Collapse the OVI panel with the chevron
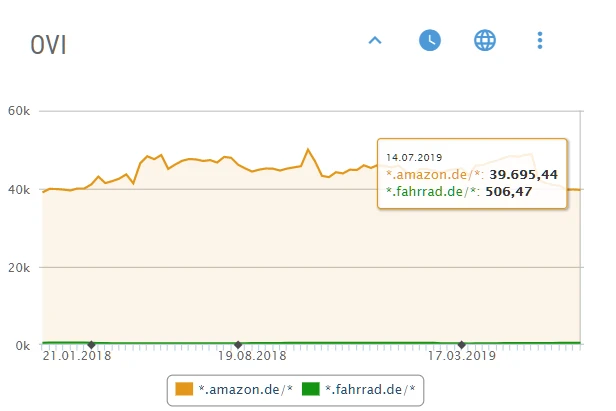Screen dimensions: 616x411 [375, 41]
